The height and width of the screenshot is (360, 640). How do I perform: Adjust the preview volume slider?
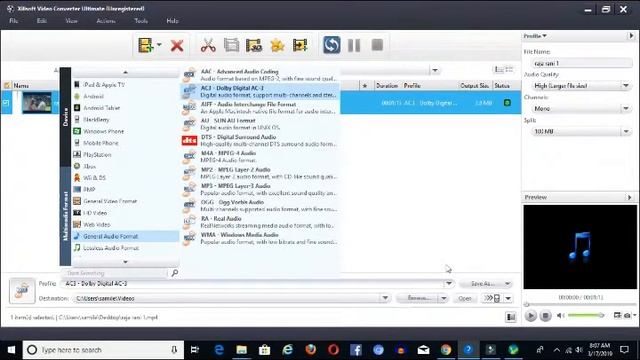click(586, 315)
